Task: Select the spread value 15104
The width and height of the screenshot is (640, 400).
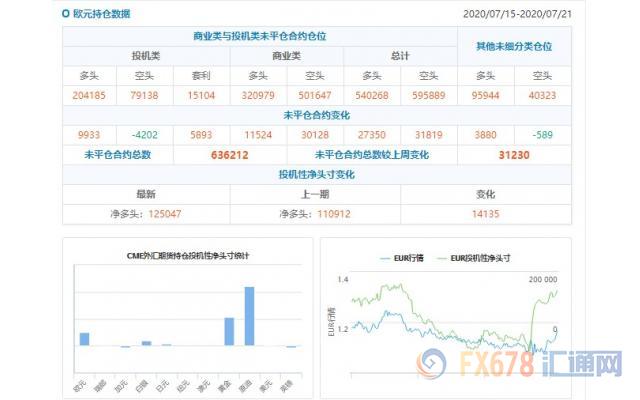Action: [x=201, y=96]
